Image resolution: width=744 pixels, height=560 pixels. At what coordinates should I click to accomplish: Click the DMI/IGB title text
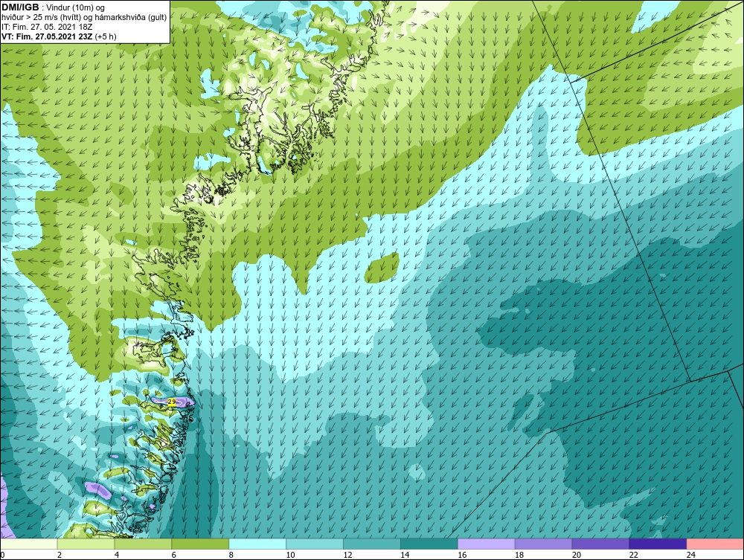[20, 7]
